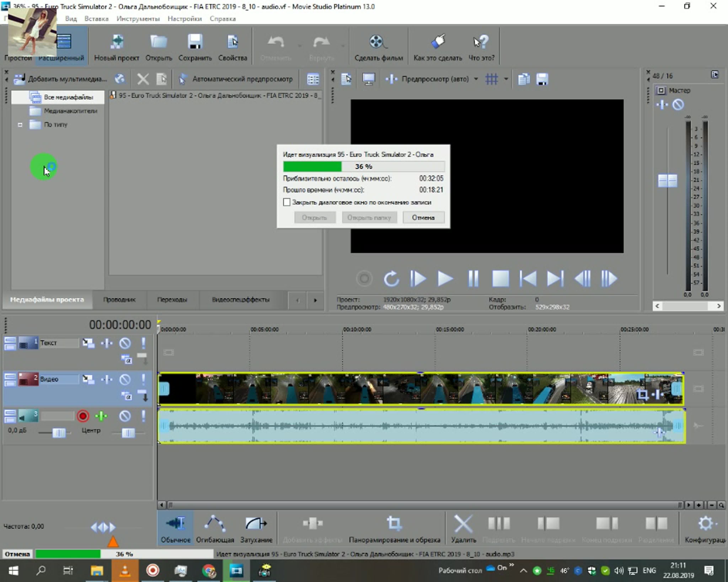The image size is (728, 582).
Task: Switch to the Transitions (Переходы) tab
Action: [x=172, y=300]
